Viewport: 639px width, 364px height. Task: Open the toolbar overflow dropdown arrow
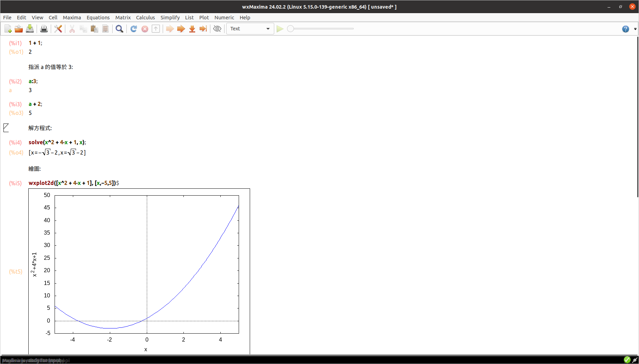(x=636, y=29)
